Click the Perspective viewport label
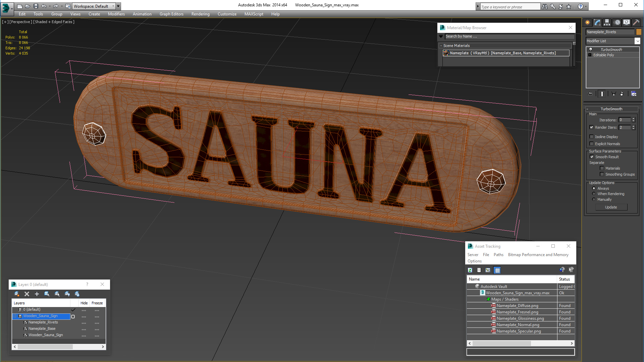Image resolution: width=644 pixels, height=362 pixels. point(21,22)
